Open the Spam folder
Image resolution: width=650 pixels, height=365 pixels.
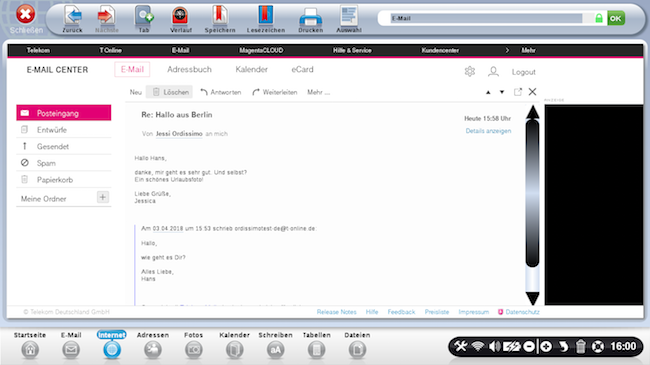pos(64,163)
